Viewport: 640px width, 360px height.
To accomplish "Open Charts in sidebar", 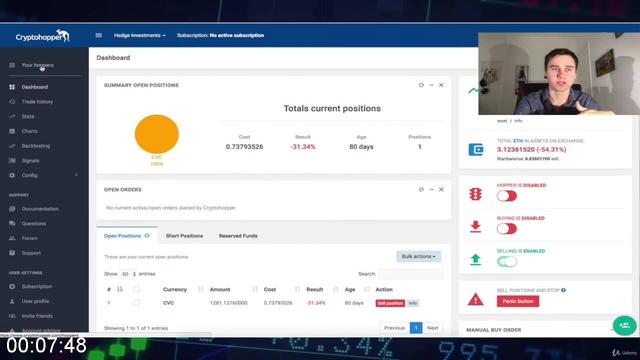I will pyautogui.click(x=29, y=131).
